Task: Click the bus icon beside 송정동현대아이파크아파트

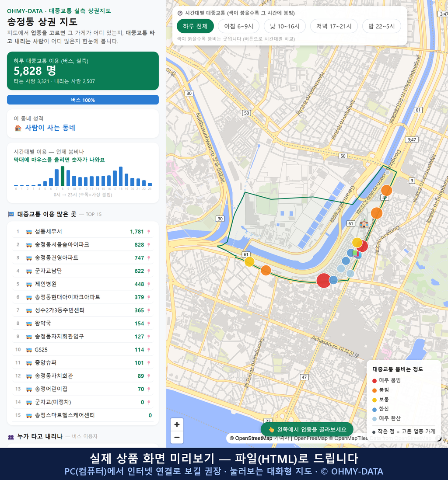Action: (29, 297)
